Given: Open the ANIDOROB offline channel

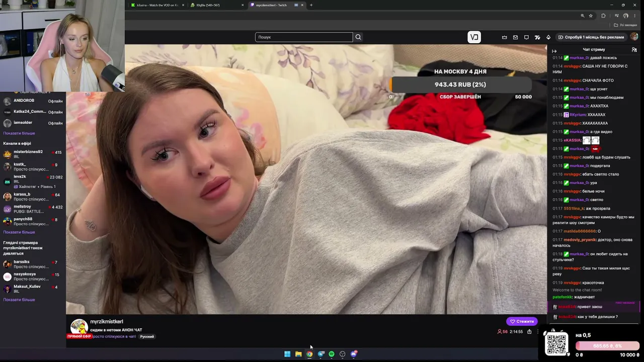Looking at the screenshot, I should [33, 101].
